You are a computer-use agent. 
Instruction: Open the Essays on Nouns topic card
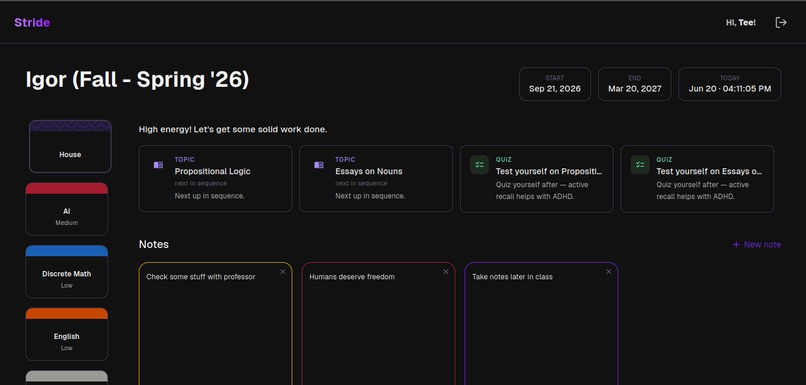(x=376, y=179)
